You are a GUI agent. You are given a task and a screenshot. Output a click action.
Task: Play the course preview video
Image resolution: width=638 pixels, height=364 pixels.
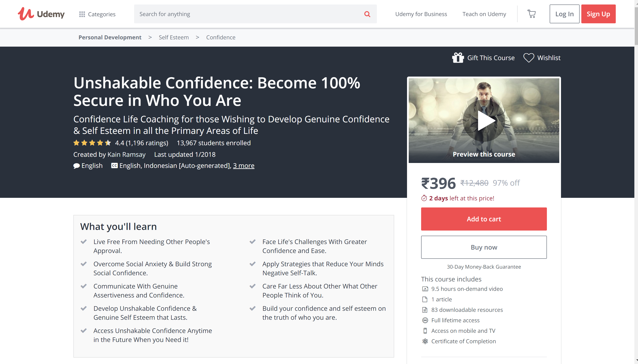pos(484,121)
